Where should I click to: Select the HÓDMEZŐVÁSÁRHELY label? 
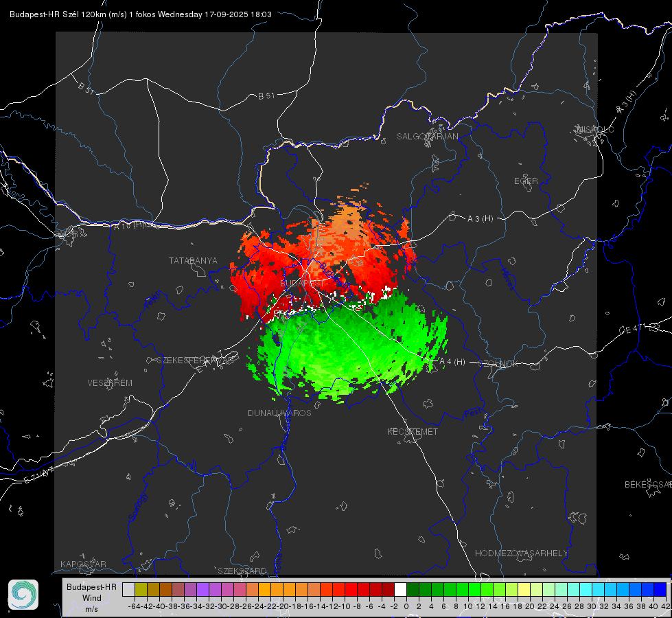point(521,553)
